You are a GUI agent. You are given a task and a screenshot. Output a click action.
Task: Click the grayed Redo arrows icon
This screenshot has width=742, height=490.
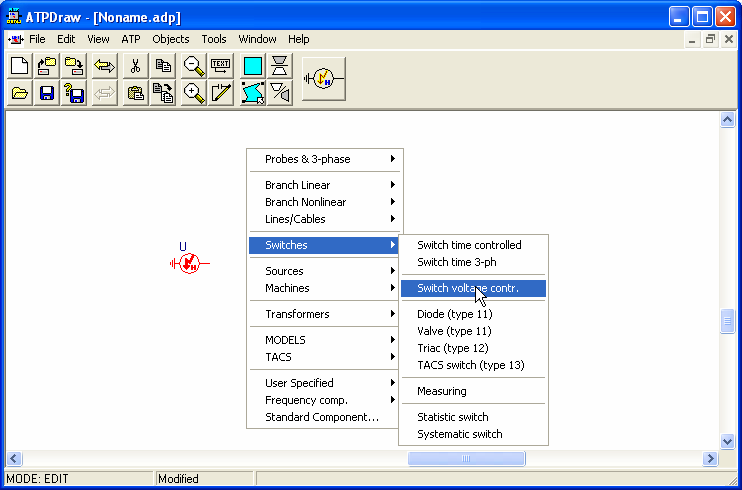click(105, 93)
